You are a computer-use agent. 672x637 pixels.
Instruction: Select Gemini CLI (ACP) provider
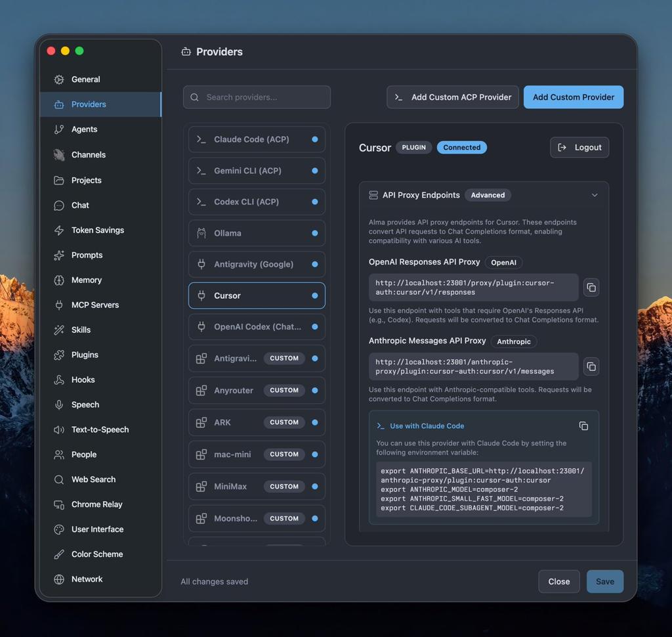(x=257, y=171)
